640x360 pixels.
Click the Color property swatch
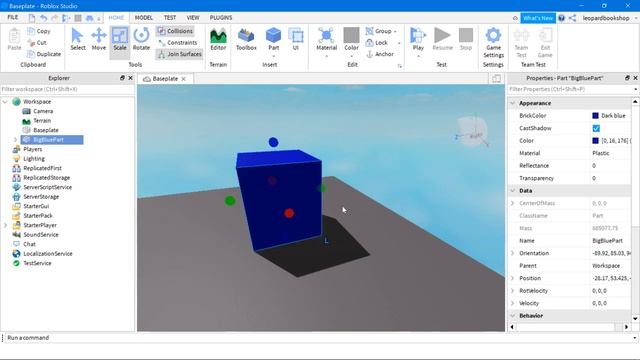coord(595,141)
